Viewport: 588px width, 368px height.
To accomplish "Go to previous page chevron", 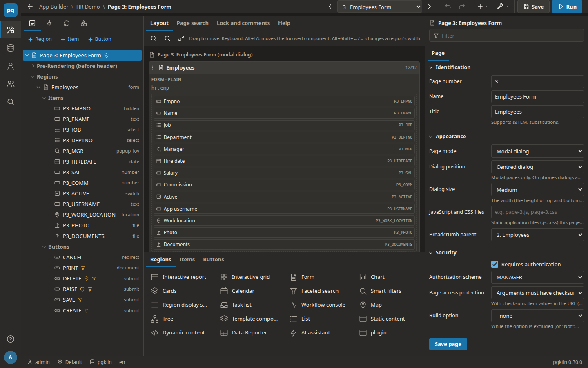I will (330, 7).
